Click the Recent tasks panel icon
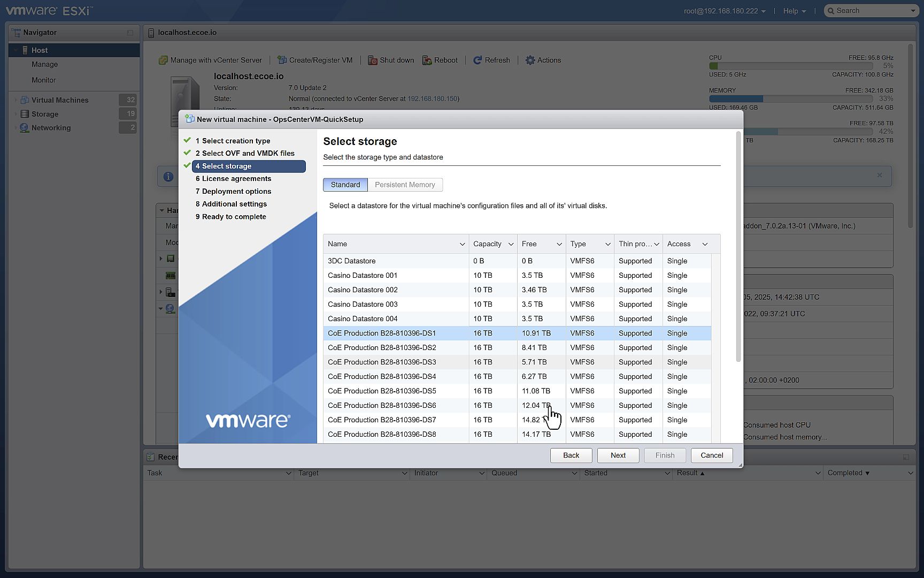Image resolution: width=924 pixels, height=578 pixels. (151, 457)
